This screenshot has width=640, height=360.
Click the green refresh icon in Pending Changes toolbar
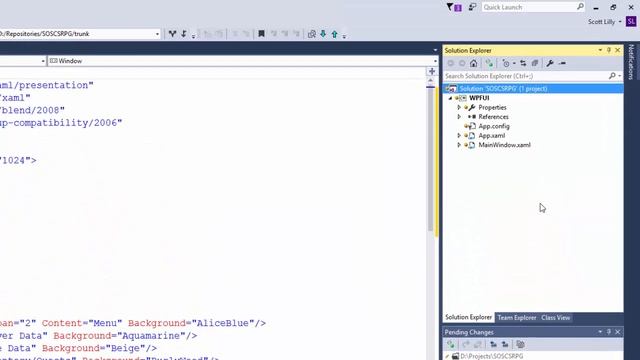pos(451,344)
